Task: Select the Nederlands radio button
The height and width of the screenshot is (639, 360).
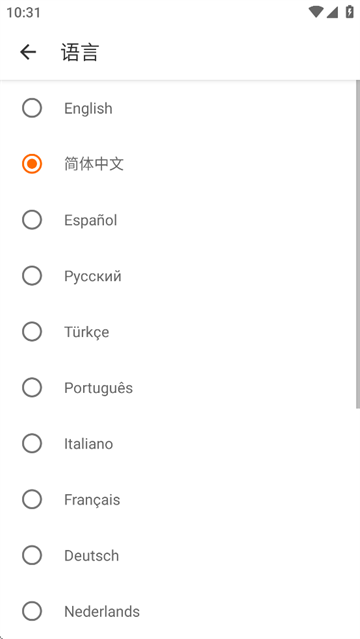Action: point(32,611)
